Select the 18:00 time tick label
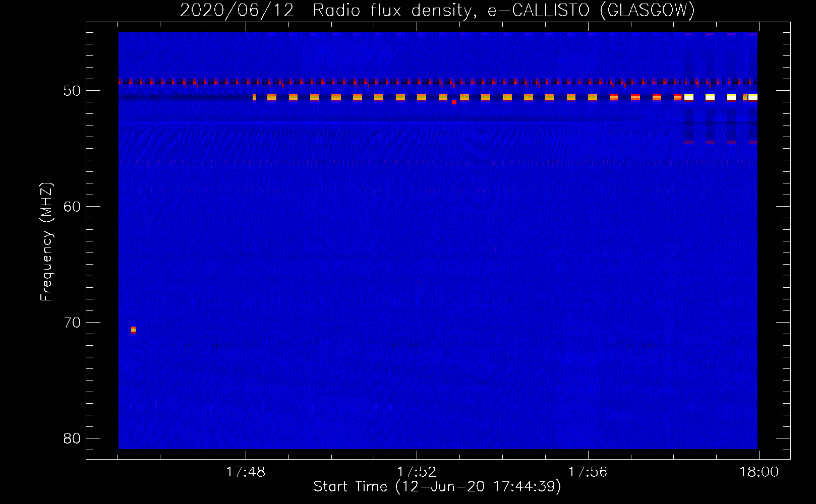Viewport: 816px width, 504px height. tap(759, 472)
